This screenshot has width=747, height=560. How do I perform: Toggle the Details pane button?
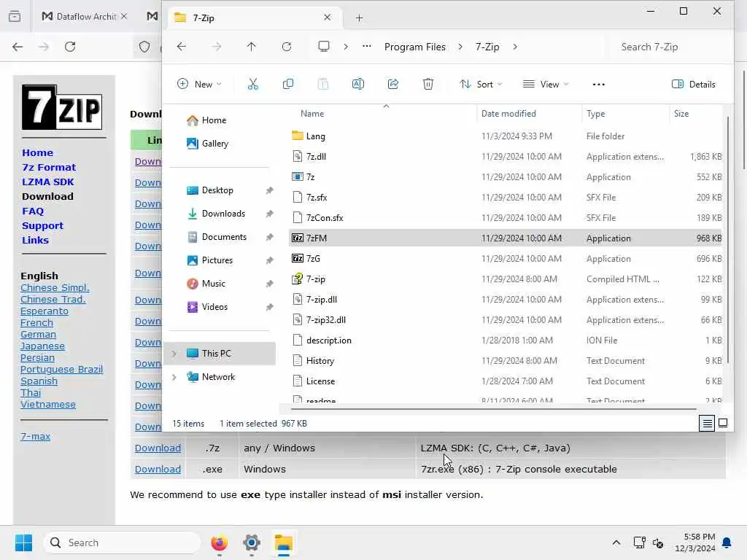pos(693,85)
